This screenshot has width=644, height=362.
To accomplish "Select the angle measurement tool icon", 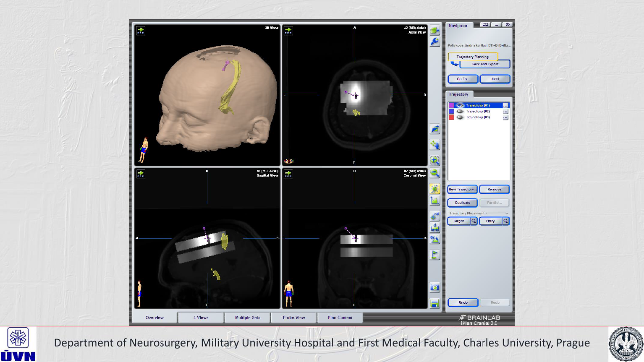I will click(x=435, y=240).
